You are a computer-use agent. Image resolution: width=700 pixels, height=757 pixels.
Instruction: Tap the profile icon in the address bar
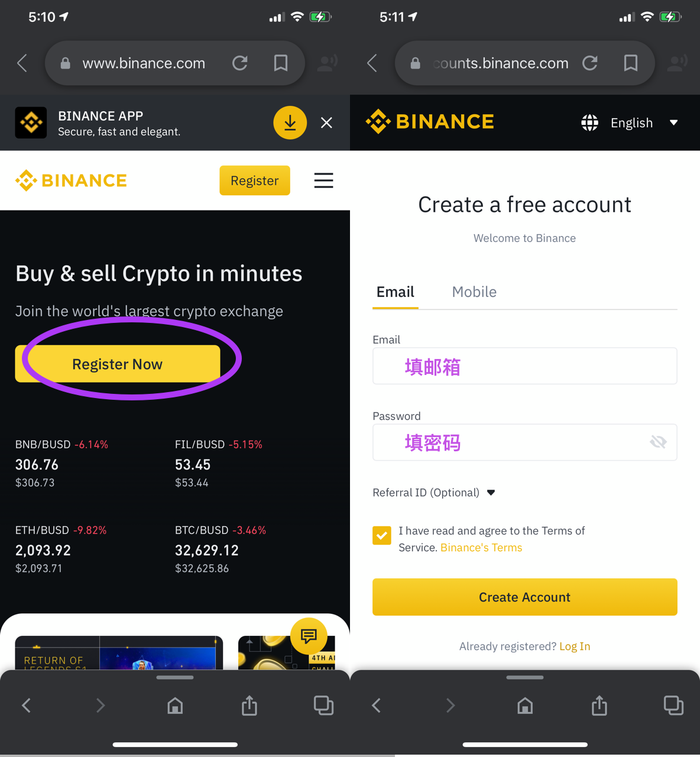tap(327, 63)
